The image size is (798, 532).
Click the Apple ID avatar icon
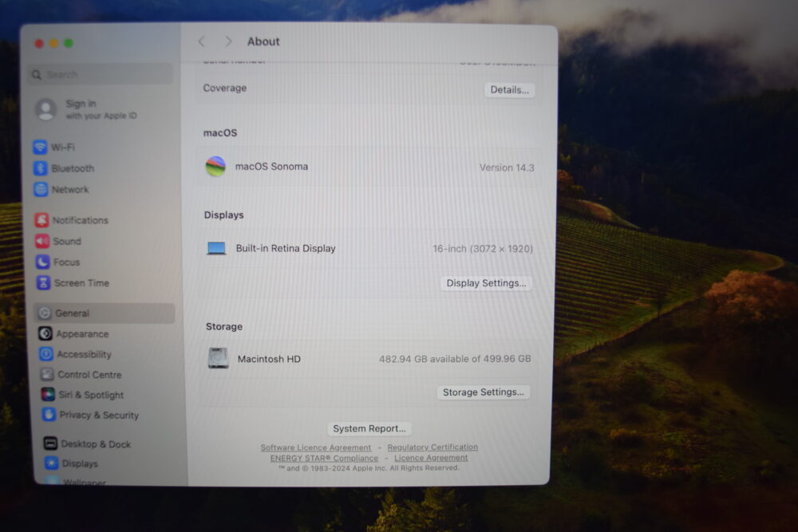(45, 109)
